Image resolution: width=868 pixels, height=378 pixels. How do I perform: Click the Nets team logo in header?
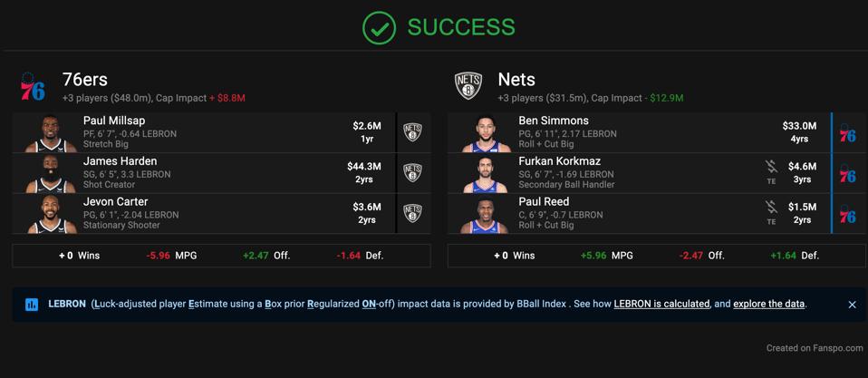(468, 87)
